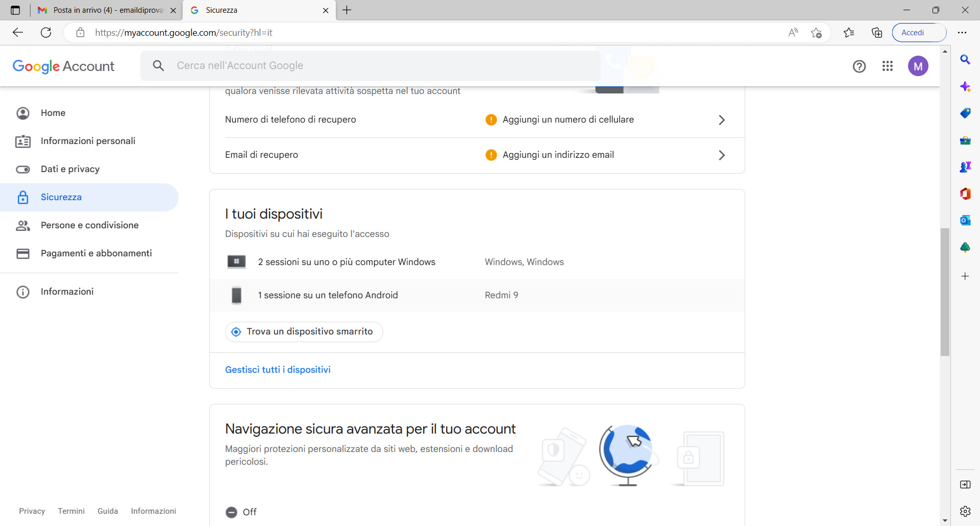
Task: Switch to the Gmail inbox tab
Action: [x=102, y=10]
